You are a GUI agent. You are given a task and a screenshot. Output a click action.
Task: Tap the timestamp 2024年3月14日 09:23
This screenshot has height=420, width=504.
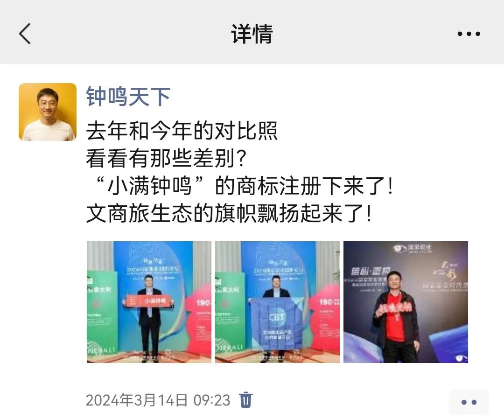point(158,400)
